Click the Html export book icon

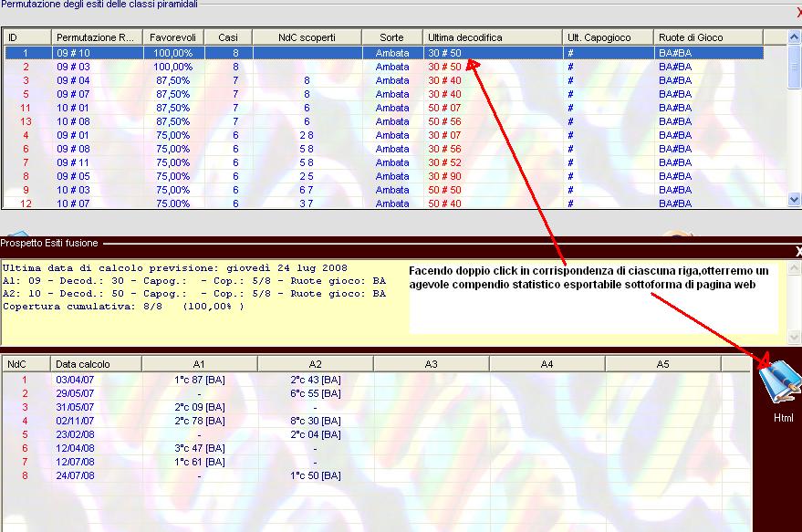(779, 382)
